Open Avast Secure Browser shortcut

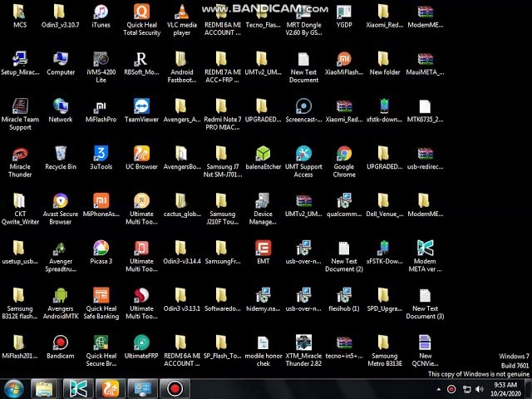pos(61,209)
